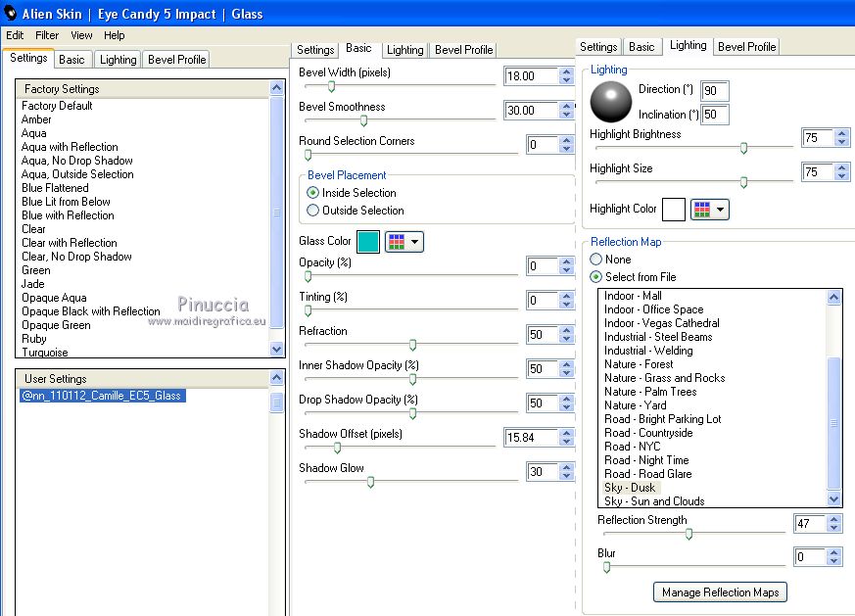Switch to Bevel Profile tab in left panel
855x616 pixels.
[176, 60]
